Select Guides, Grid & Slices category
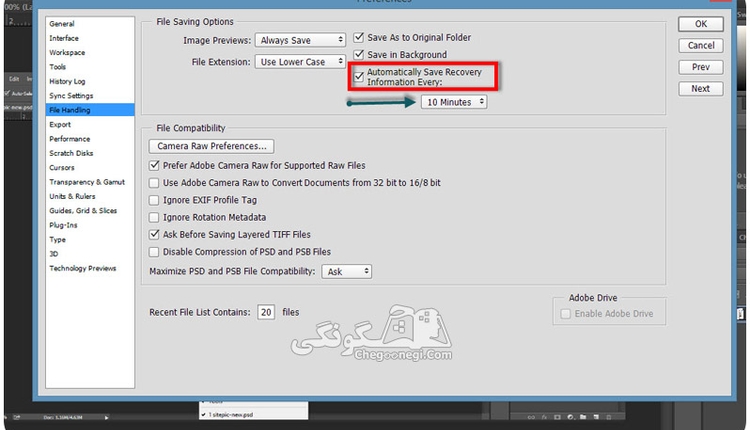Screen dimensions: 750x430 (83, 210)
